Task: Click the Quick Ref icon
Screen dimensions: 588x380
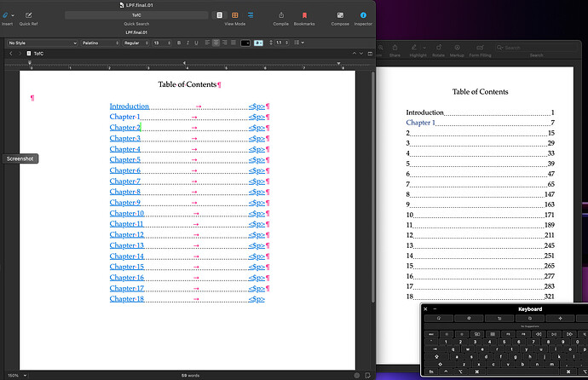Action: (28, 15)
